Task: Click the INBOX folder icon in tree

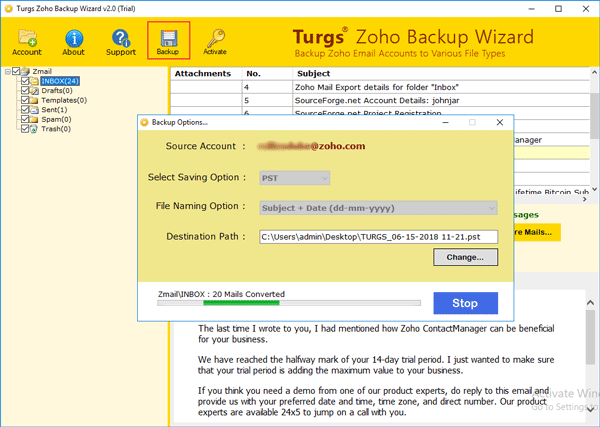Action: click(34, 81)
